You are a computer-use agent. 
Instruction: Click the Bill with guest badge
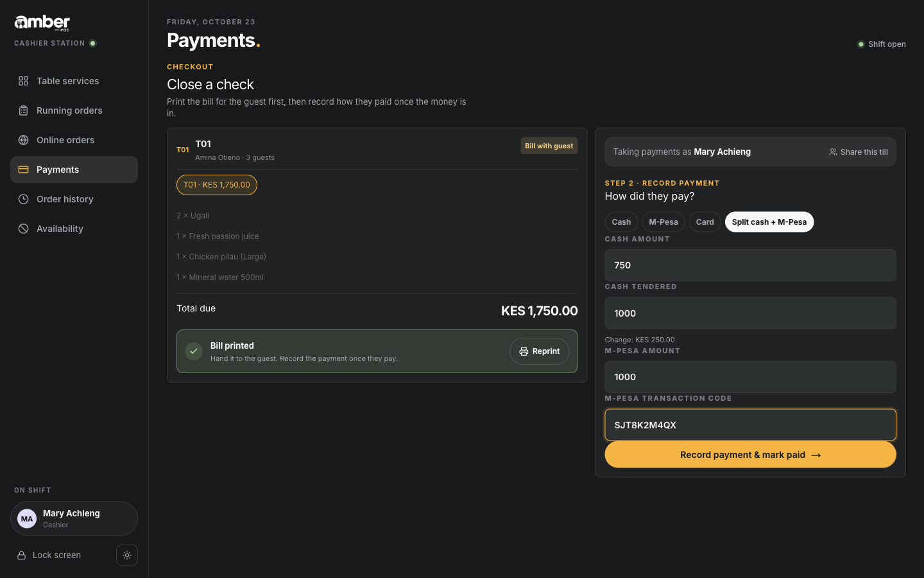549,146
